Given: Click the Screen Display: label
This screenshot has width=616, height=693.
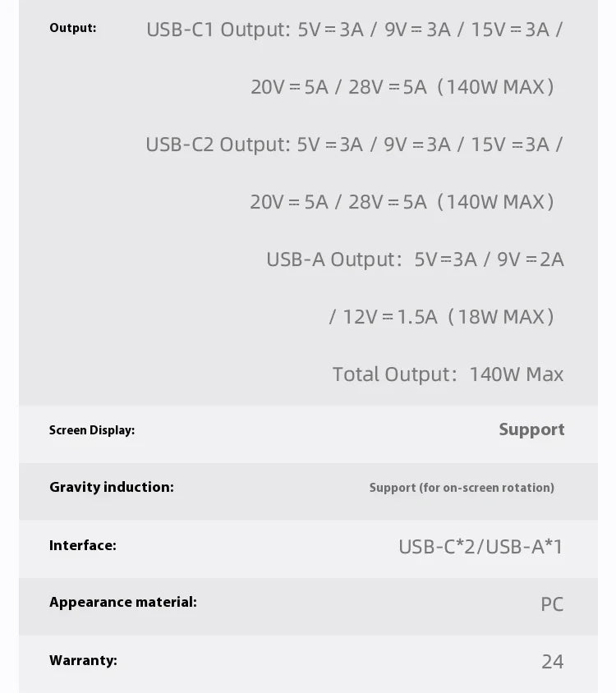Looking at the screenshot, I should pyautogui.click(x=92, y=430).
